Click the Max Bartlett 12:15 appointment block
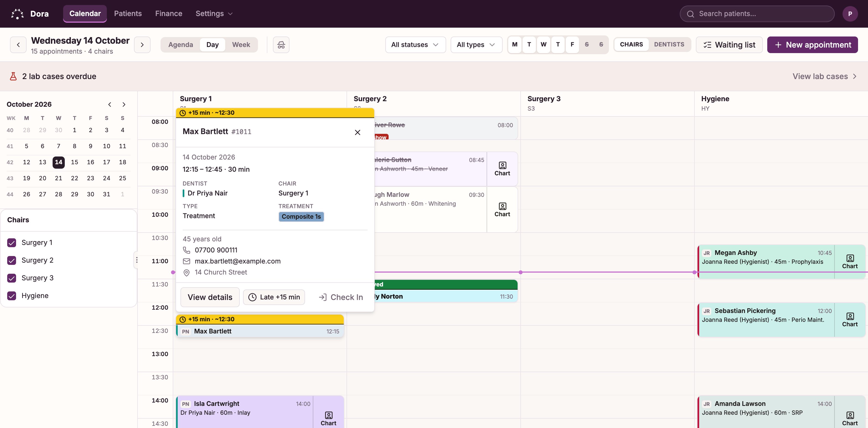 pyautogui.click(x=260, y=326)
